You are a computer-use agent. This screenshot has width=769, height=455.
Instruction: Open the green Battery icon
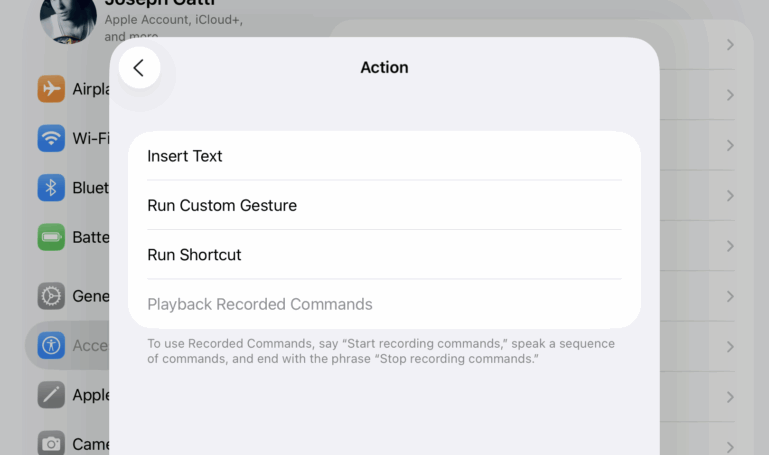(51, 237)
